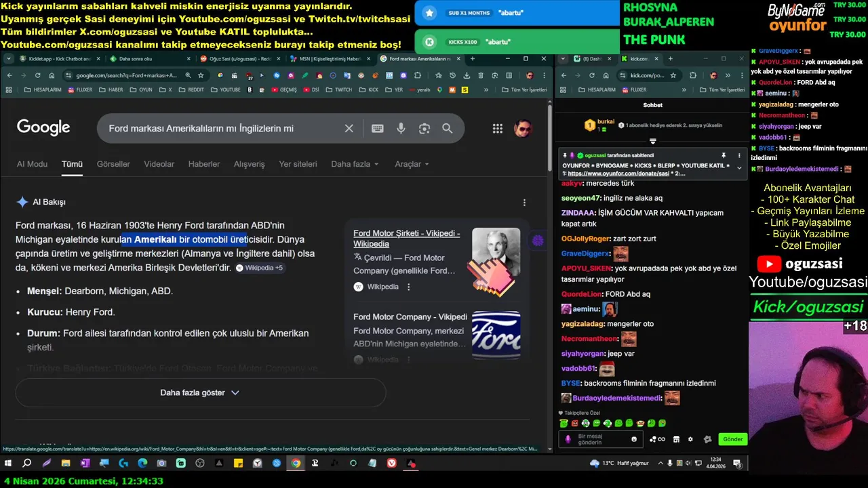The height and width of the screenshot is (488, 868).
Task: Click 'Wikipedia +5' sources chip
Action: [x=260, y=268]
